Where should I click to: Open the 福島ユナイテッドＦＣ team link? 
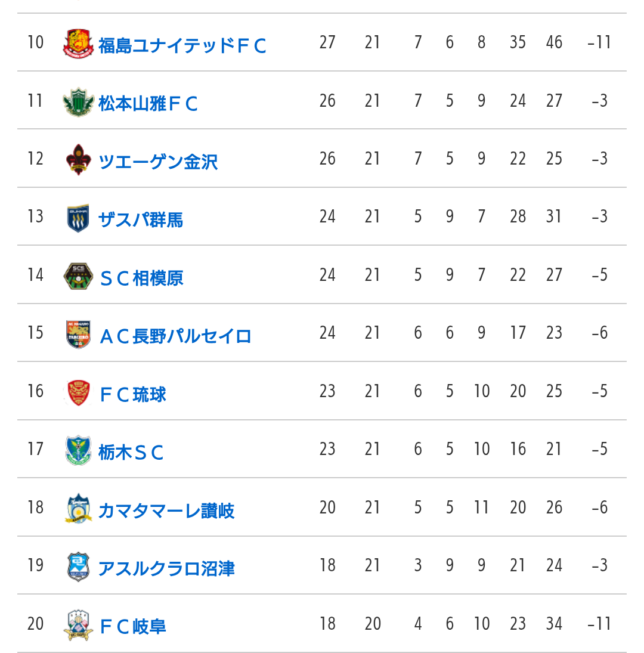[x=182, y=45]
